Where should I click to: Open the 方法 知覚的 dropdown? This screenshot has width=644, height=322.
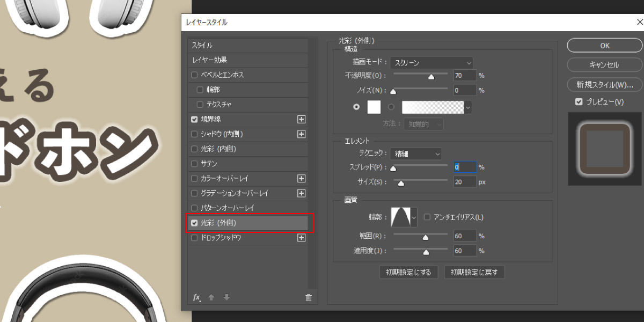click(424, 124)
